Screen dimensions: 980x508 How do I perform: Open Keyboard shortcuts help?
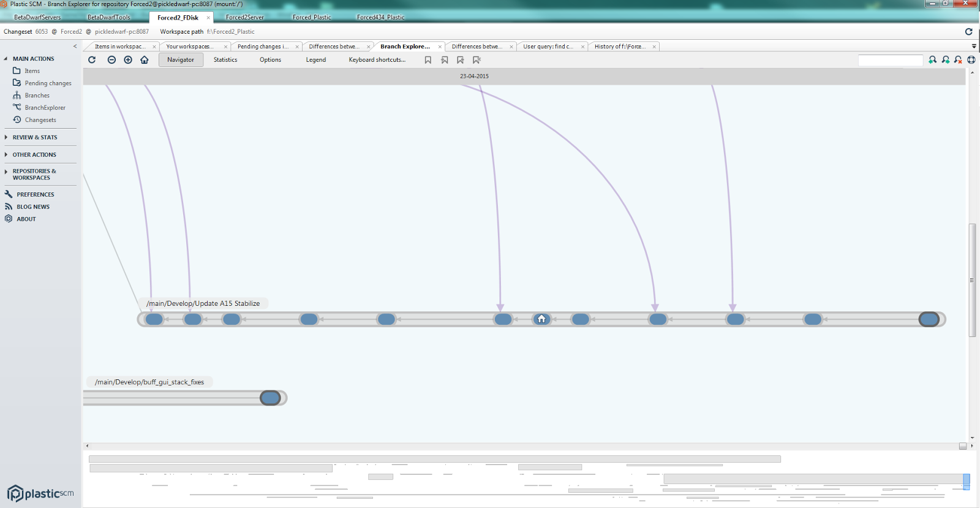tap(377, 59)
